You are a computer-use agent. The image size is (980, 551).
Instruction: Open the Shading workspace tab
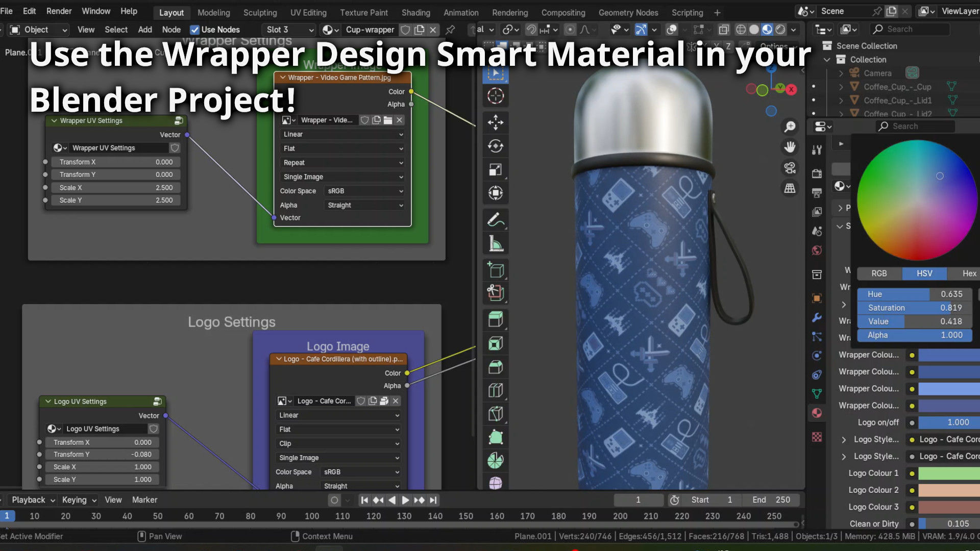[415, 13]
